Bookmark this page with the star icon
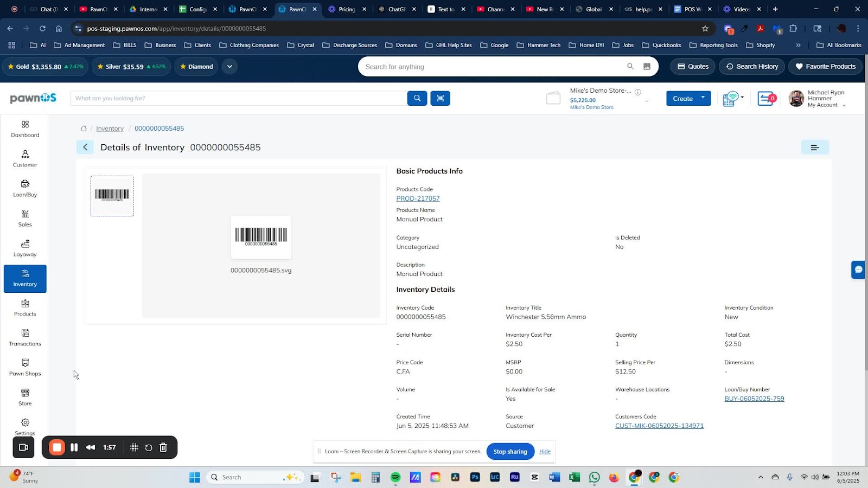Screen dimensions: 868x488 pos(705,28)
